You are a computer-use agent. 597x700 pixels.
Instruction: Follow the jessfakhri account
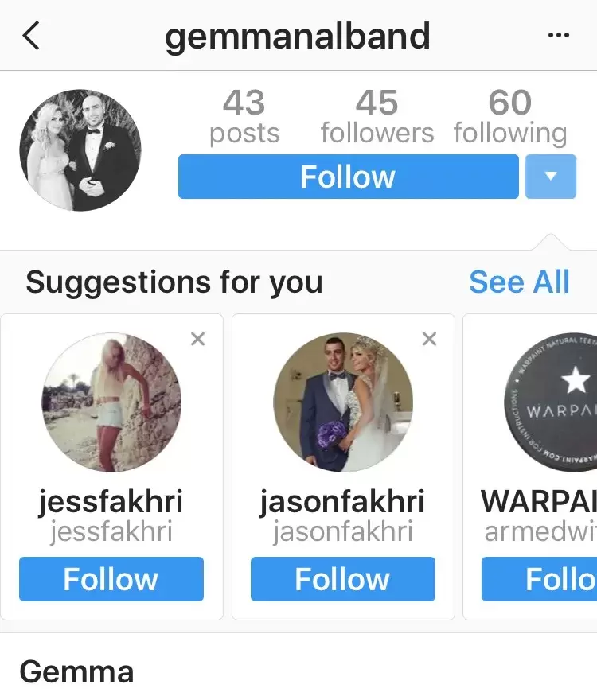click(111, 578)
